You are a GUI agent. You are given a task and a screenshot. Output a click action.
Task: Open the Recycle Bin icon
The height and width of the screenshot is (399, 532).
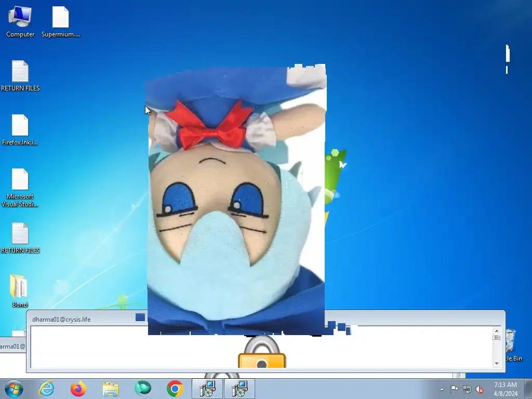513,345
